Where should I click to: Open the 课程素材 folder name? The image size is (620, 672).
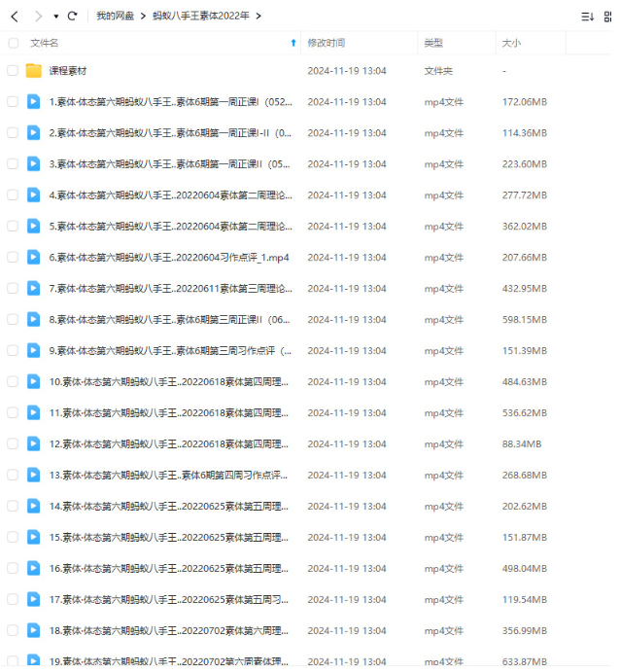click(x=68, y=71)
